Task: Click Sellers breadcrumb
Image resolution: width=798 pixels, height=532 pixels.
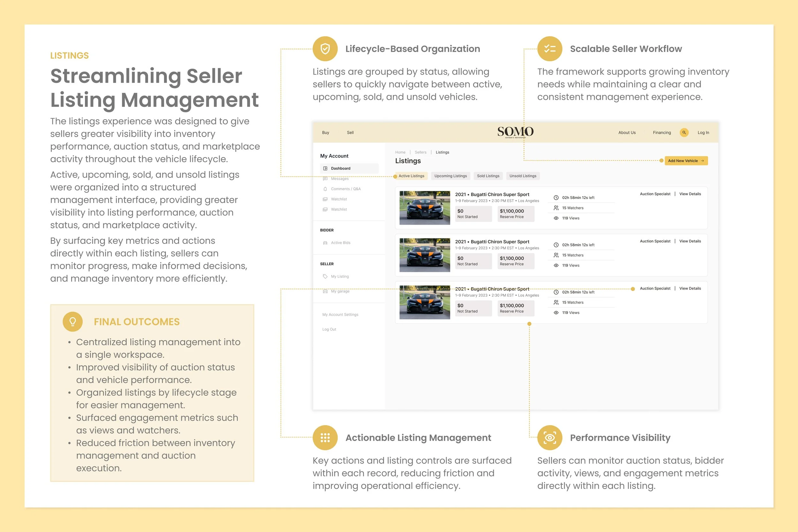Action: pyautogui.click(x=420, y=152)
